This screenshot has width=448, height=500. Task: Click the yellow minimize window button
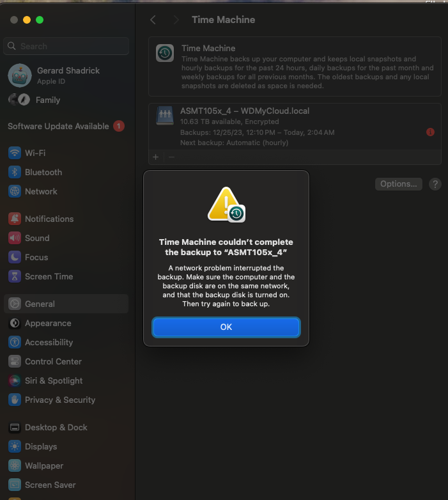[27, 20]
